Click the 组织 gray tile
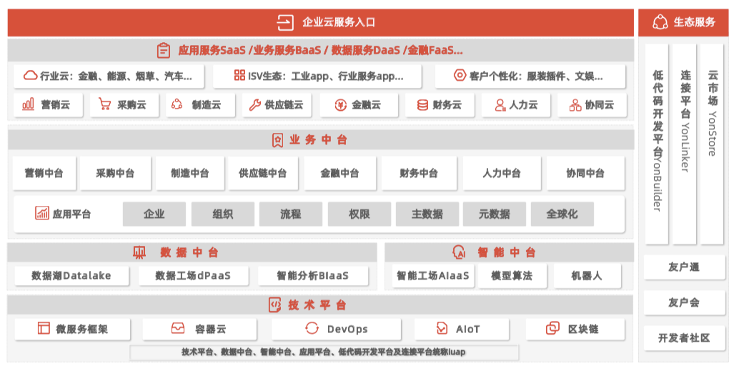Image resolution: width=739 pixels, height=371 pixels. (222, 214)
